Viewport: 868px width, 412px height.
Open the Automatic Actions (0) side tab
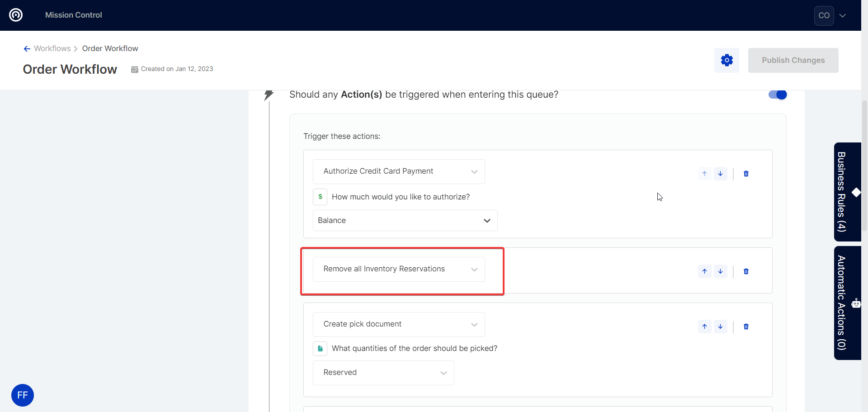click(846, 303)
